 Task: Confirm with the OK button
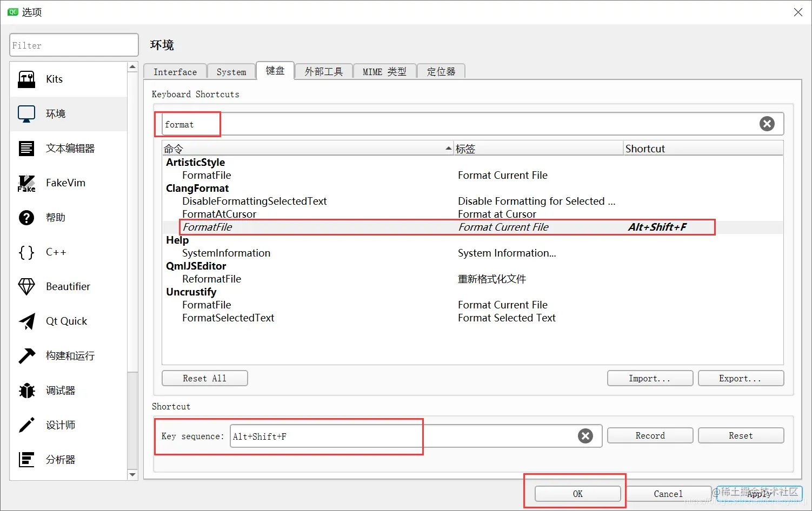578,494
